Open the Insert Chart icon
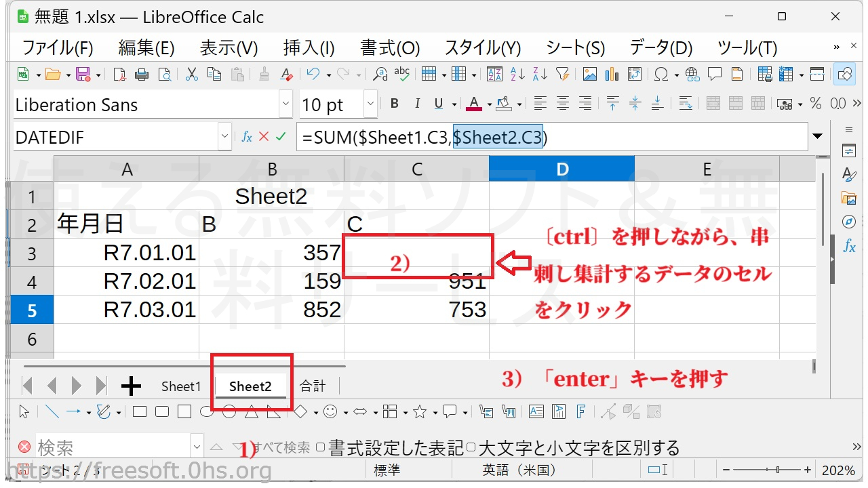Viewport: 868px width, 488px height. [612, 75]
